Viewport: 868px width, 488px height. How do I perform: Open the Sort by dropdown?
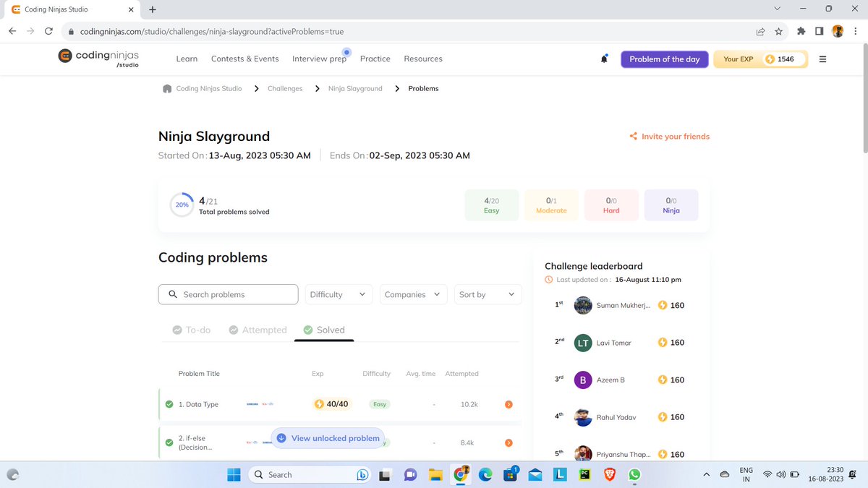pos(488,294)
